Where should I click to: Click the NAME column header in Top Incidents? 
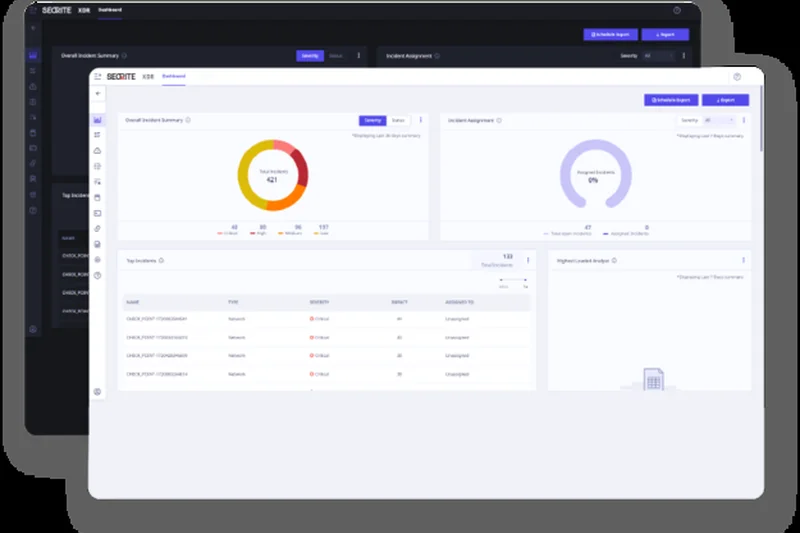click(x=133, y=302)
